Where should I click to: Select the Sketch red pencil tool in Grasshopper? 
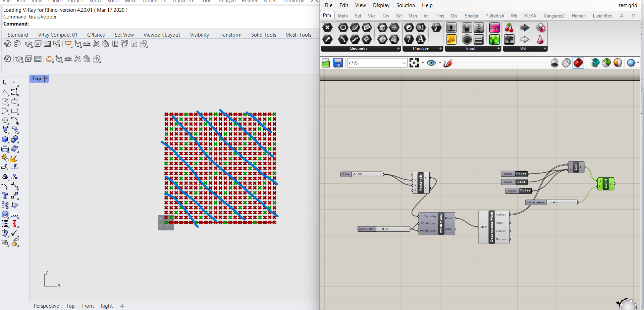tap(448, 63)
